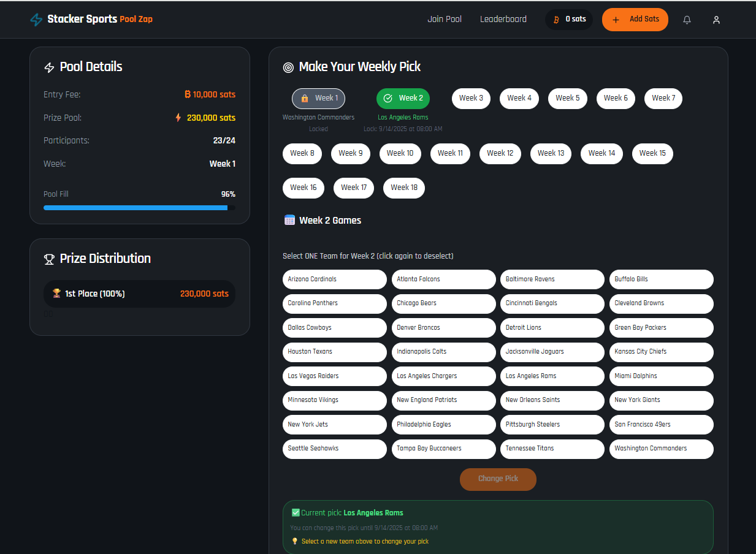756x554 pixels.
Task: Click the 230,000 sats Prize Pool value
Action: coord(211,118)
